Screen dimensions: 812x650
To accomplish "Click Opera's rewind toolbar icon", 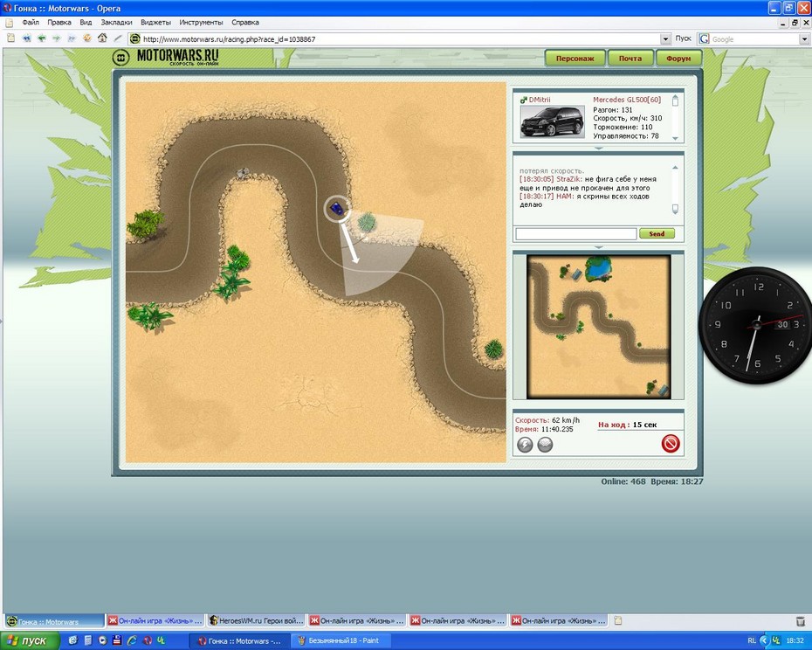I will [26, 38].
